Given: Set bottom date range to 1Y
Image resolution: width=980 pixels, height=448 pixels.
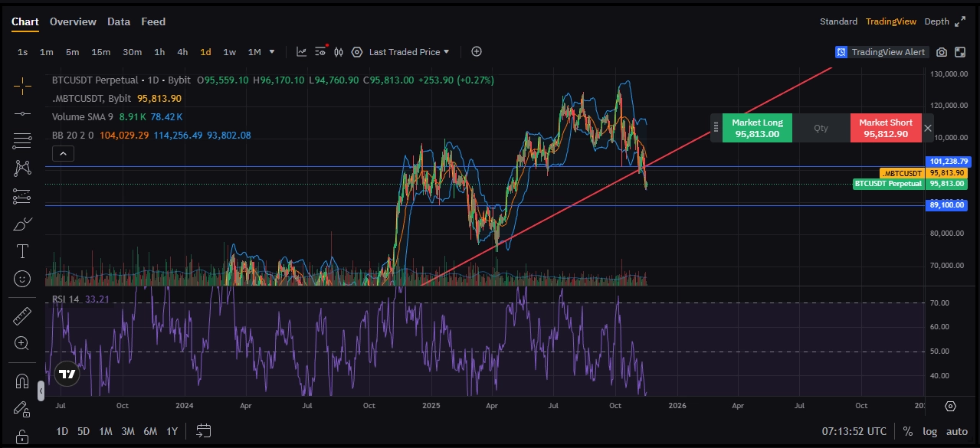Looking at the screenshot, I should [172, 431].
